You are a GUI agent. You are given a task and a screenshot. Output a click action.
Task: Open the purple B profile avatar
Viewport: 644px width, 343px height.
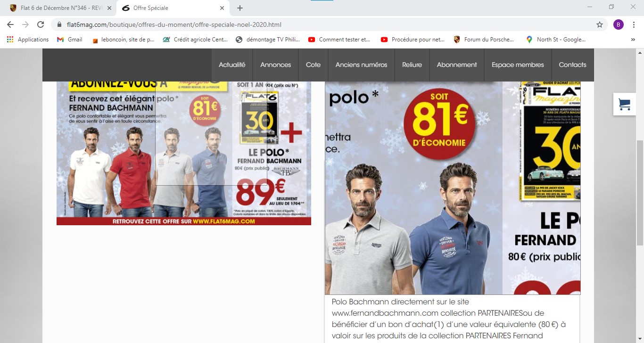pos(619,24)
